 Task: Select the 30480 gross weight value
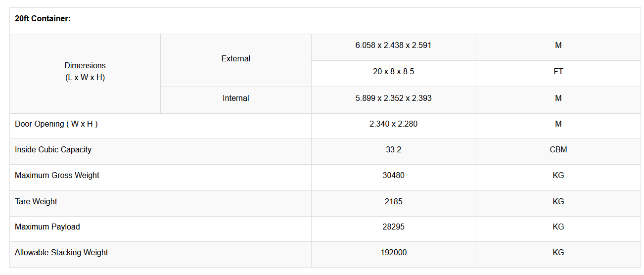point(393,176)
